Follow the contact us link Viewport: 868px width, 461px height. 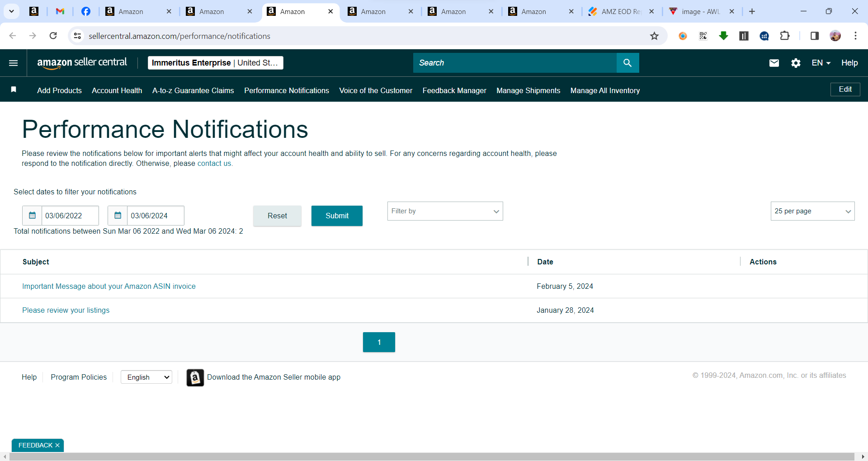(214, 164)
